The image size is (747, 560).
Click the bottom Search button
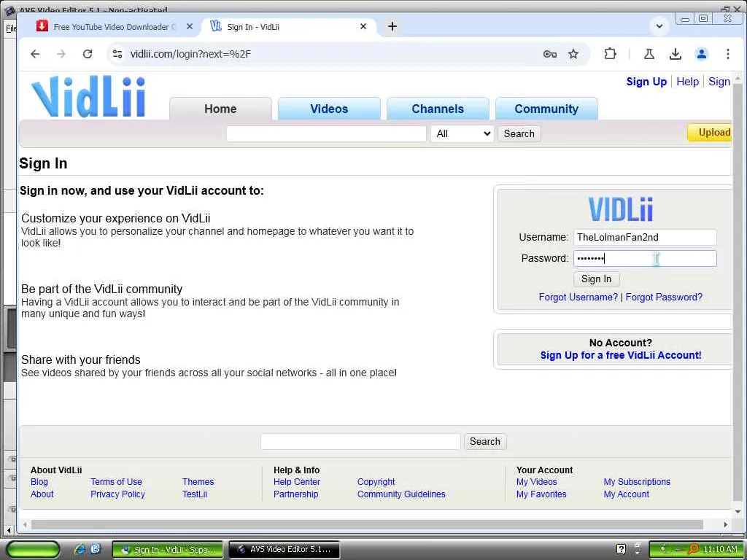(485, 441)
